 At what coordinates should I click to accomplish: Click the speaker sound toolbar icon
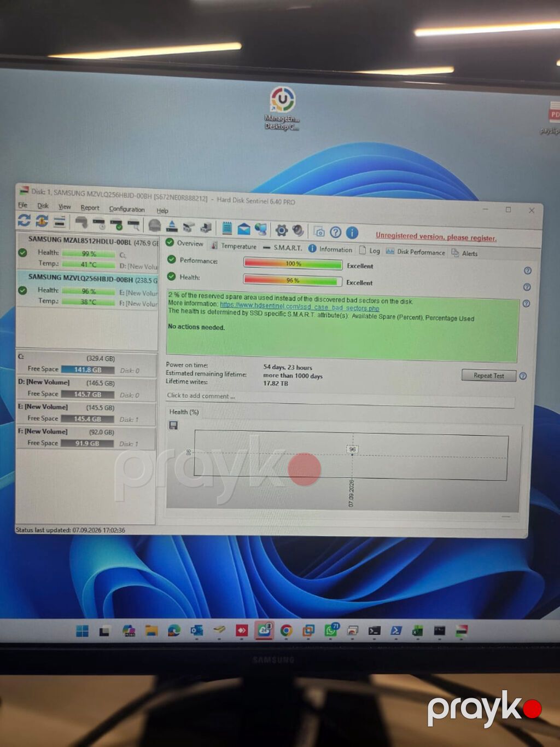point(298,230)
